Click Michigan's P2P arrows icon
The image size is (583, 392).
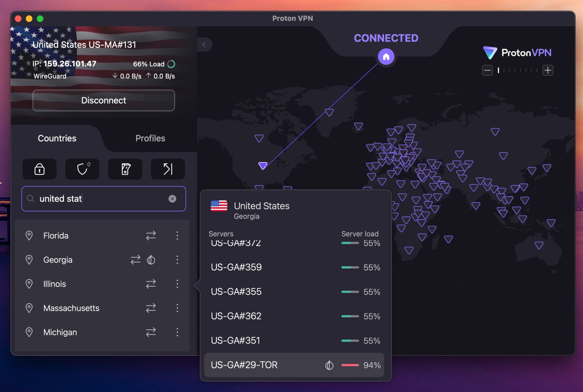(x=151, y=332)
